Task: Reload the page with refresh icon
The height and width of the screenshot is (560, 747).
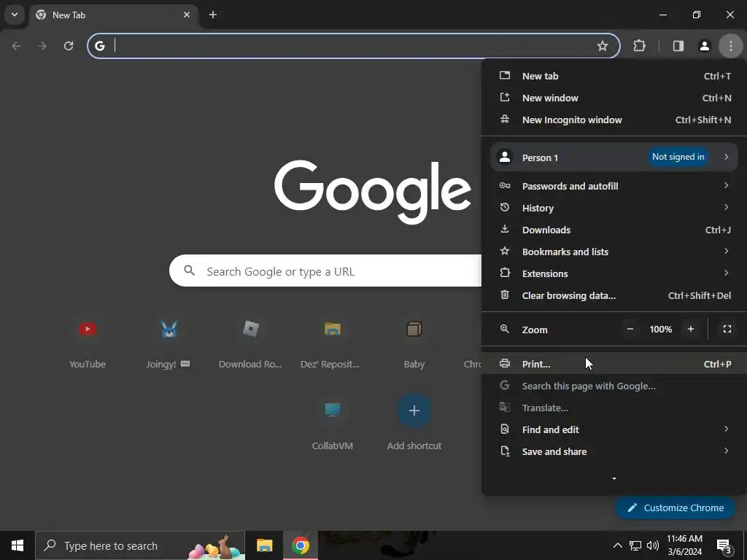Action: [69, 46]
